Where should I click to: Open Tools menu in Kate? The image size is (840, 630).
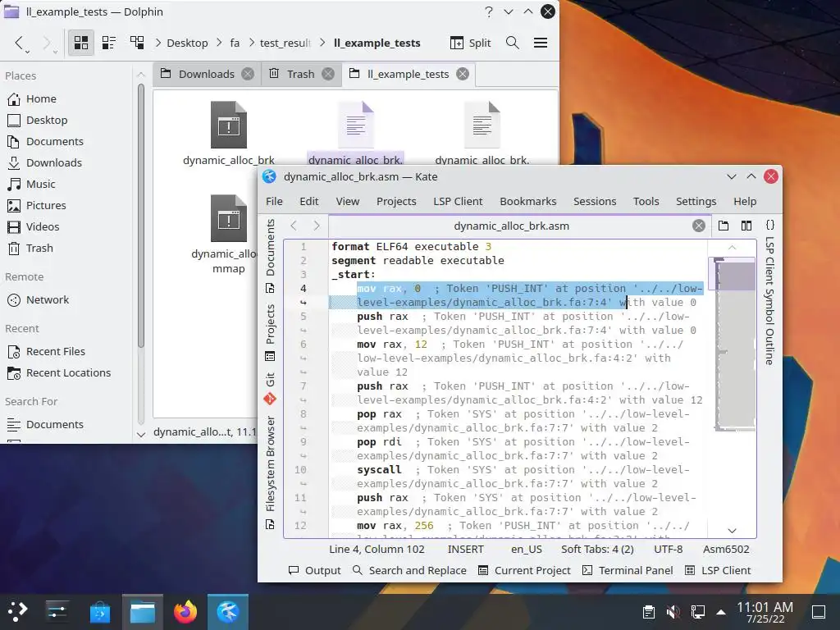[x=646, y=202]
